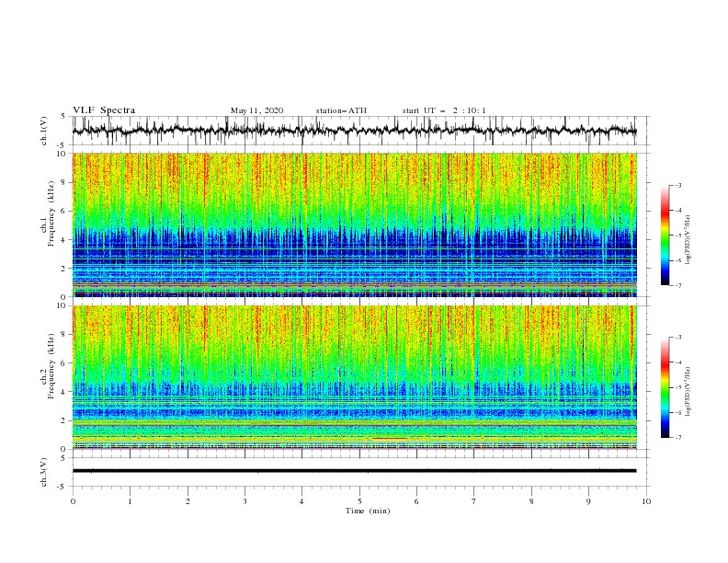Click the ch.1 voltage waveform trace
Viewport: 728px width, 563px height.
354,131
